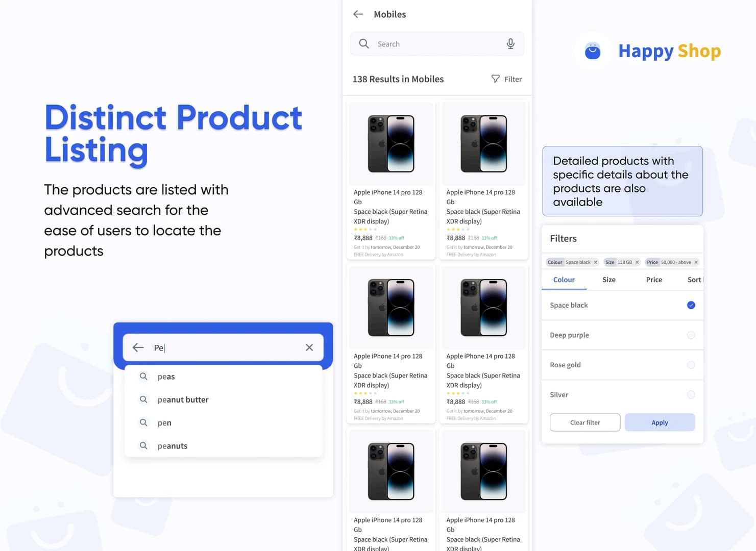Open the Sort filter tab
Viewport: 756px width, 551px height.
694,280
